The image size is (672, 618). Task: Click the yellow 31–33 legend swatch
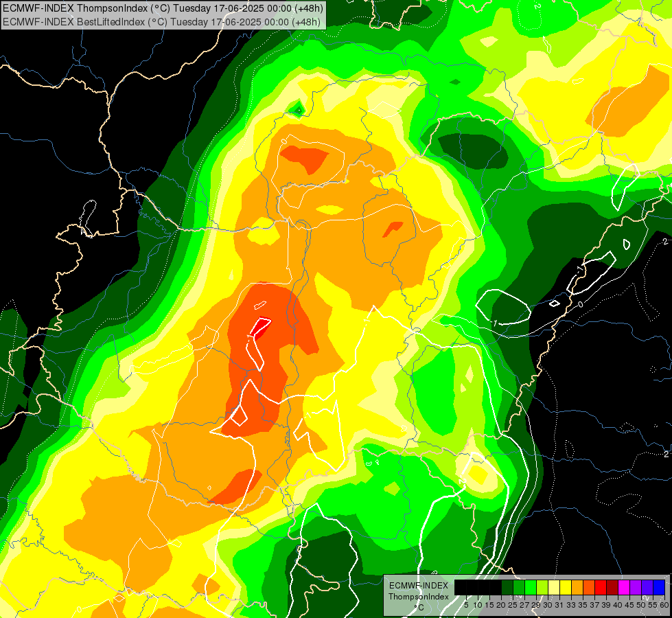click(566, 587)
